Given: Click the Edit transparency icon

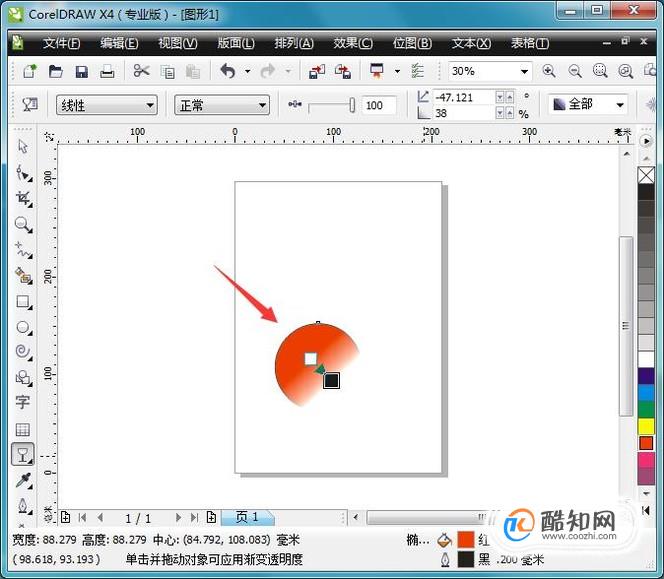Looking at the screenshot, I should tap(30, 105).
